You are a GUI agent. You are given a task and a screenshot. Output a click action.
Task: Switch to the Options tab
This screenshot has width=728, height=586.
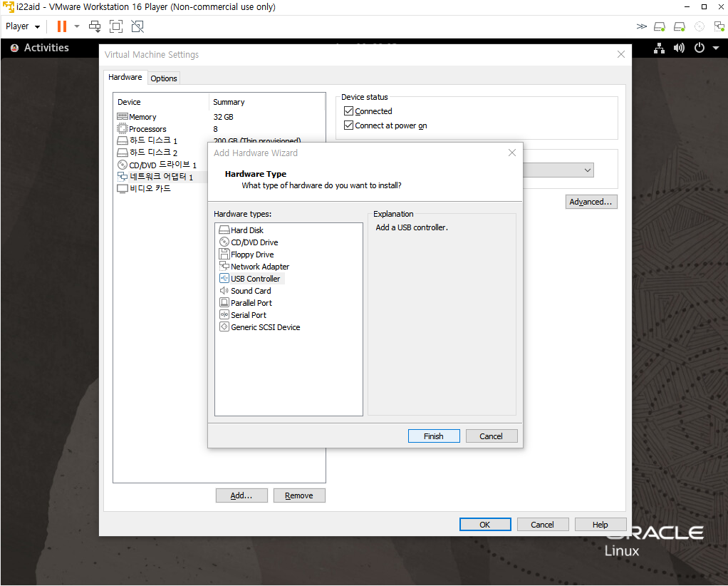point(163,78)
